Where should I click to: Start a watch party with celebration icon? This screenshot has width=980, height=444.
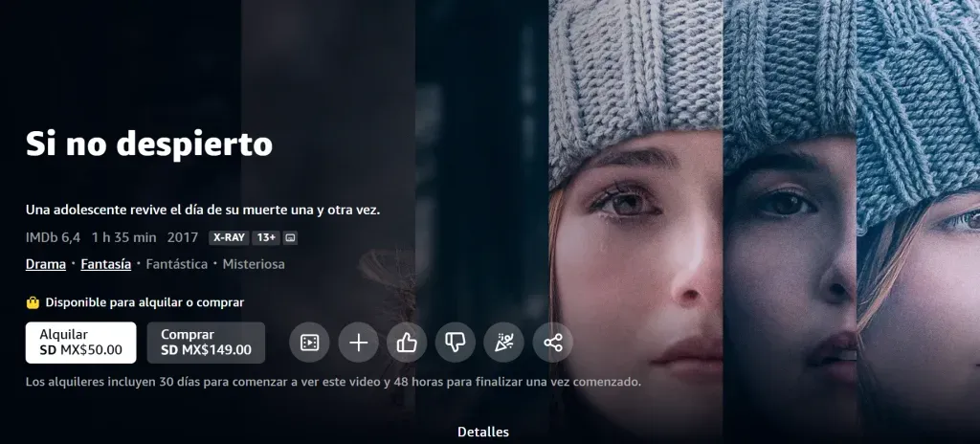504,343
